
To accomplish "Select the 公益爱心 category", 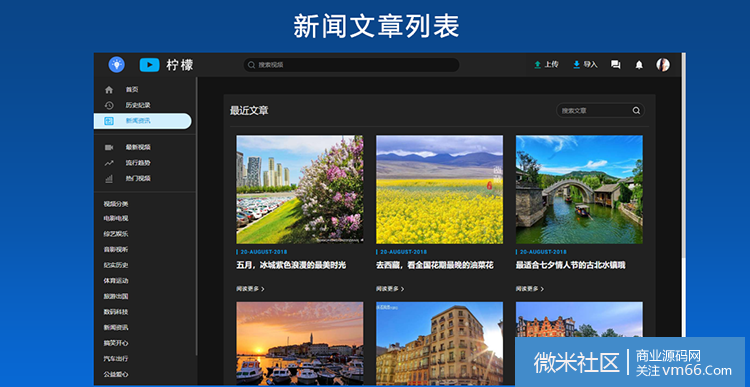I will pos(116,375).
